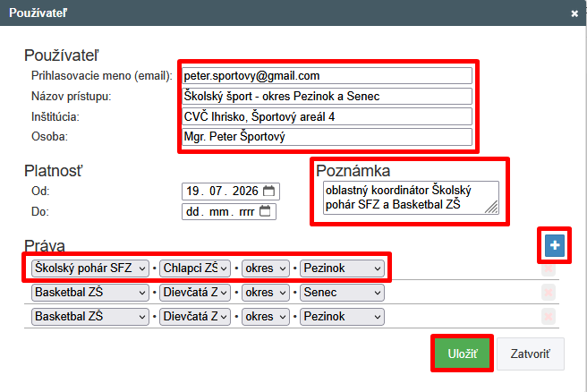Screen dimensions: 587x392
Task: Open the okres dropdown in the last rights row
Action: 266,317
